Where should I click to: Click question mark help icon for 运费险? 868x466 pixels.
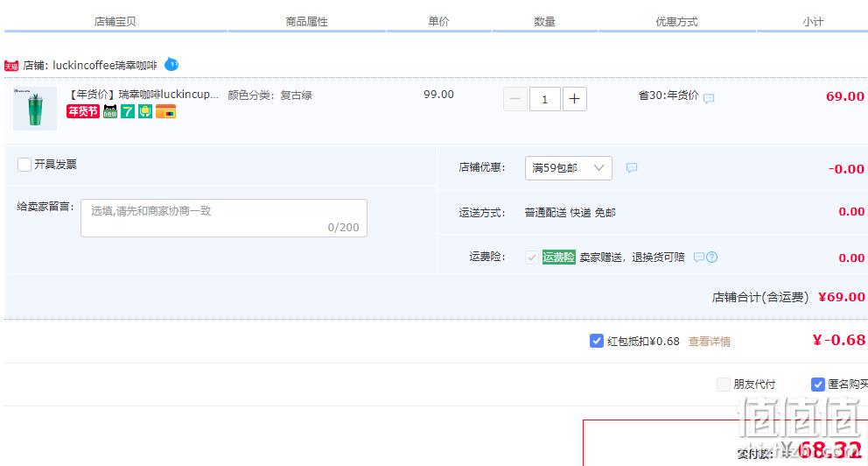[x=712, y=258]
